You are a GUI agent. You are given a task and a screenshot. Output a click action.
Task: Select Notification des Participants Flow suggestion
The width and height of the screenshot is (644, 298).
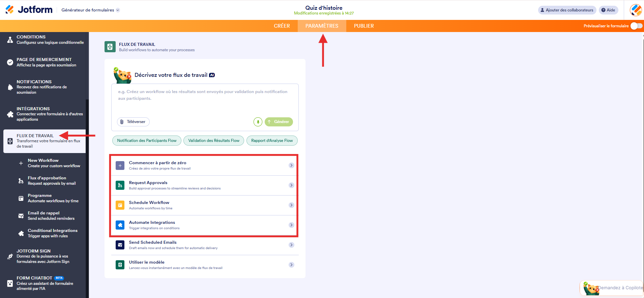point(147,141)
